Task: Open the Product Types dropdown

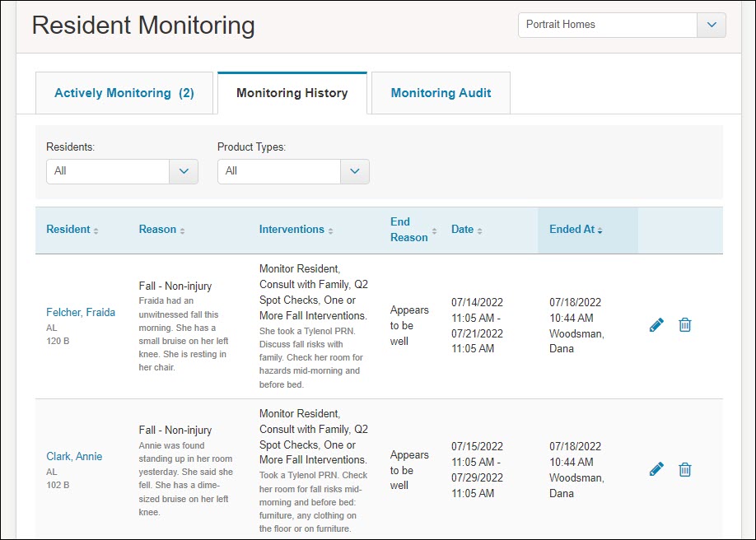Action: (x=354, y=171)
